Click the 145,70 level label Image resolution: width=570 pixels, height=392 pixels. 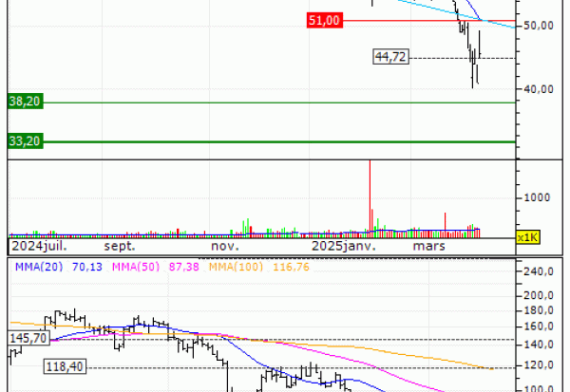point(27,338)
